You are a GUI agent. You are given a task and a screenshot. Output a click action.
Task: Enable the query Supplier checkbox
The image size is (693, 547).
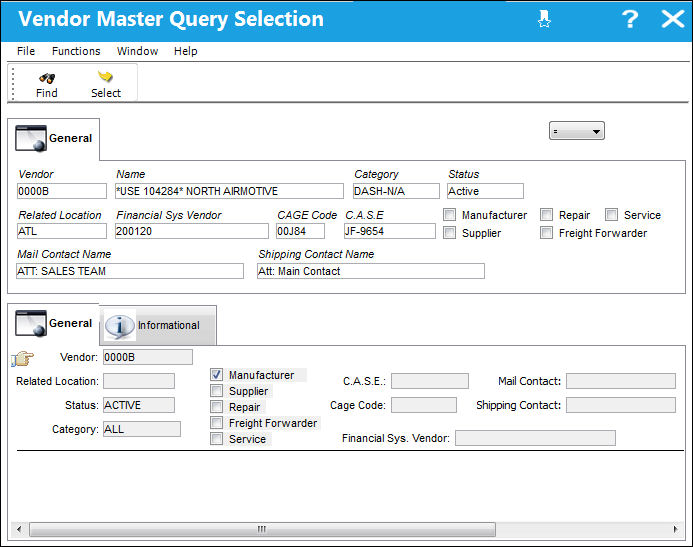(217, 391)
